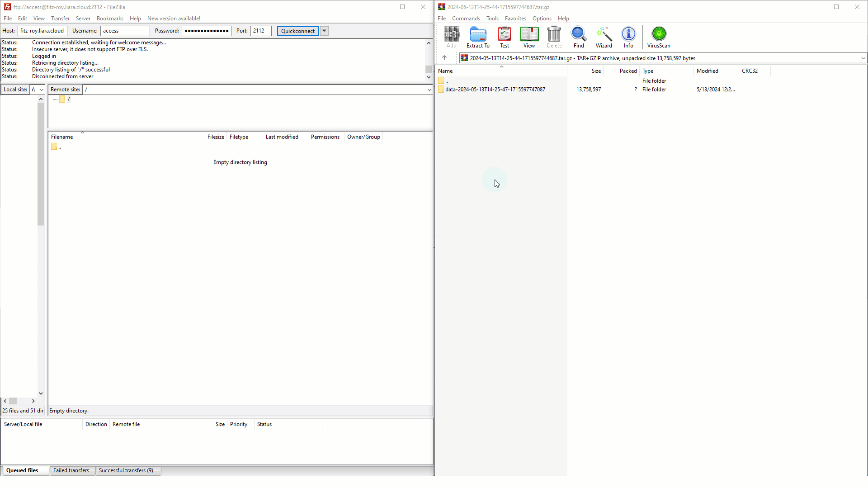Open FileZilla File menu
868x488 pixels.
point(8,19)
